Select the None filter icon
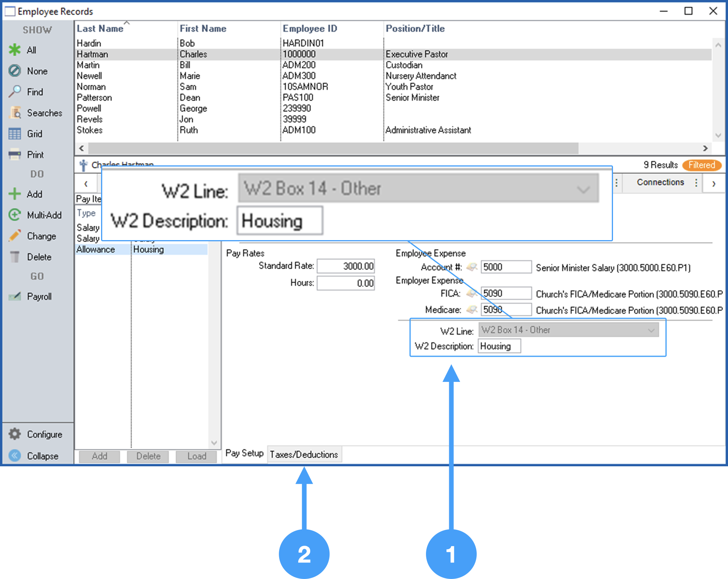Screen dimensions: 728x579 click(15, 71)
